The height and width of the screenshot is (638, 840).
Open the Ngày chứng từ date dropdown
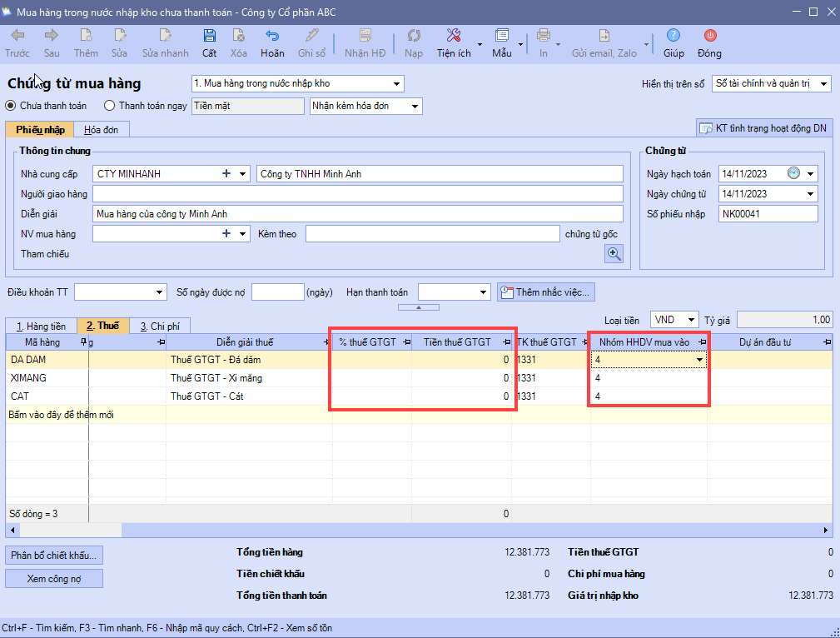click(x=811, y=194)
